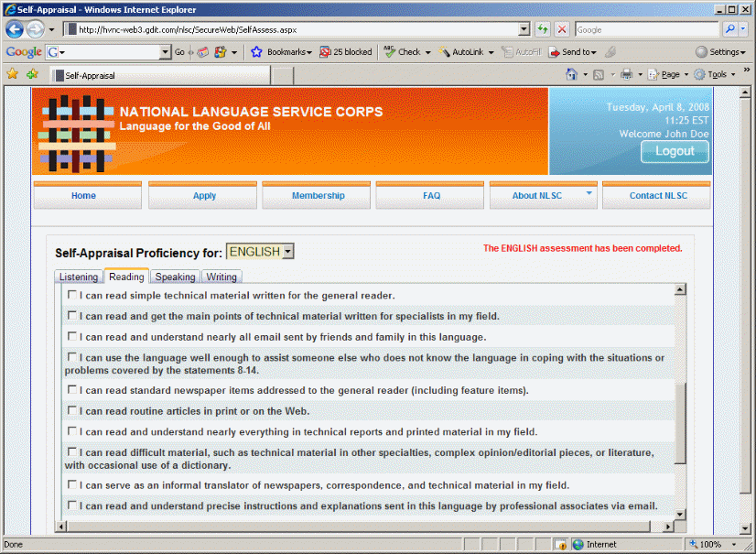Open the search provider options dropdown arrow
The width and height of the screenshot is (756, 554).
743,30
